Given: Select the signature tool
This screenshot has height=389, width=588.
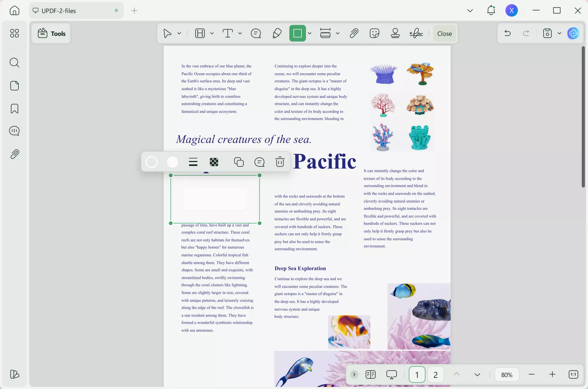Looking at the screenshot, I should coord(416,33).
